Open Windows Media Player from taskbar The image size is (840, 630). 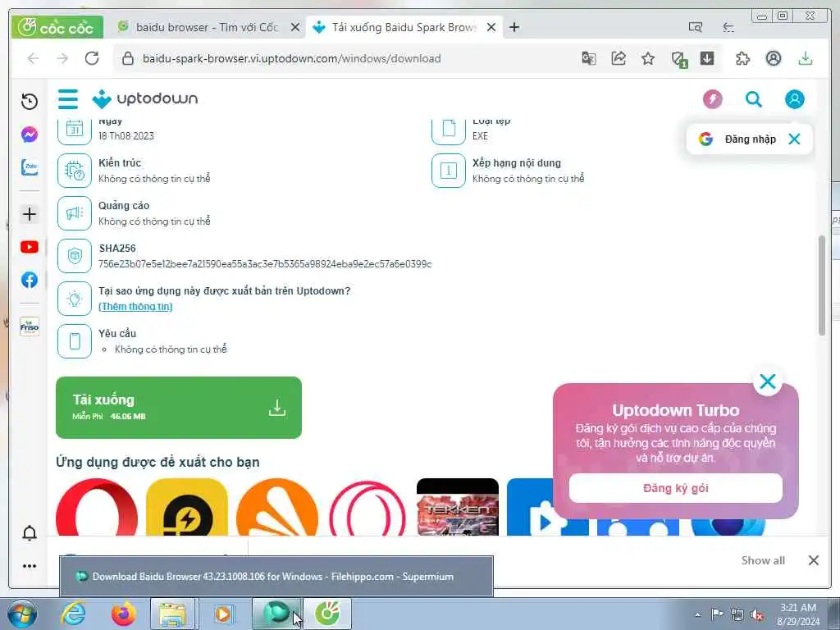223,614
